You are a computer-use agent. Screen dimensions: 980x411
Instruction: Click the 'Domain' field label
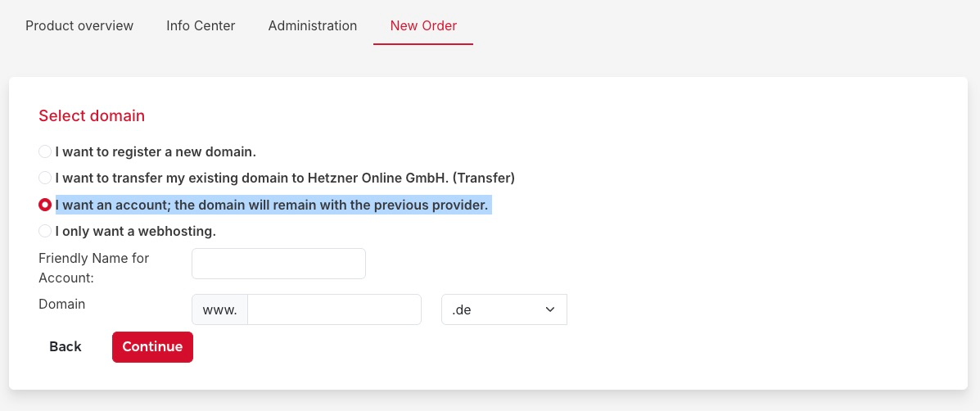61,304
